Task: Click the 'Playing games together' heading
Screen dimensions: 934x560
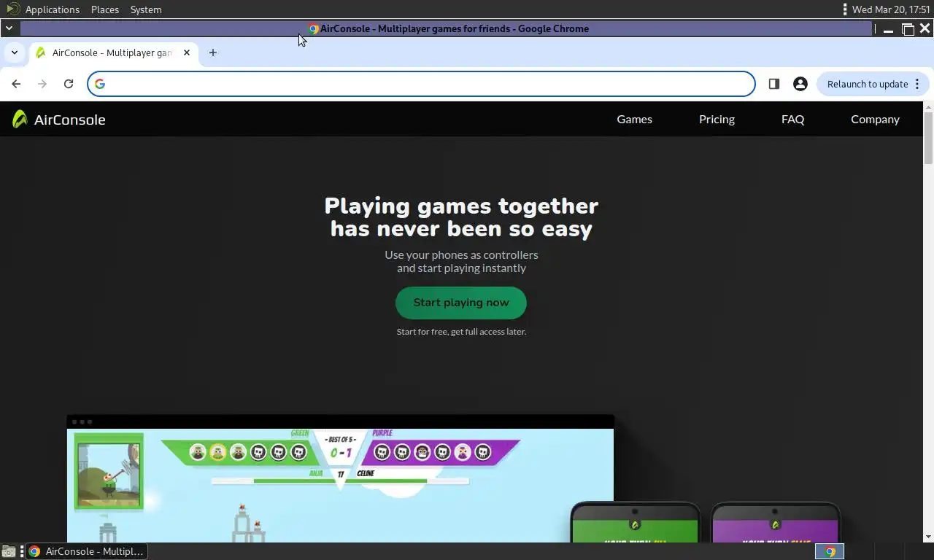Action: 461,217
